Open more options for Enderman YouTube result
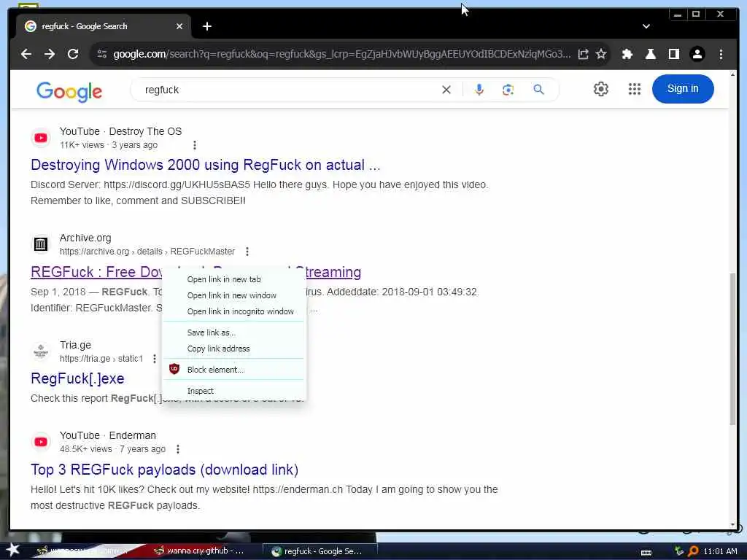747x560 pixels. (178, 449)
